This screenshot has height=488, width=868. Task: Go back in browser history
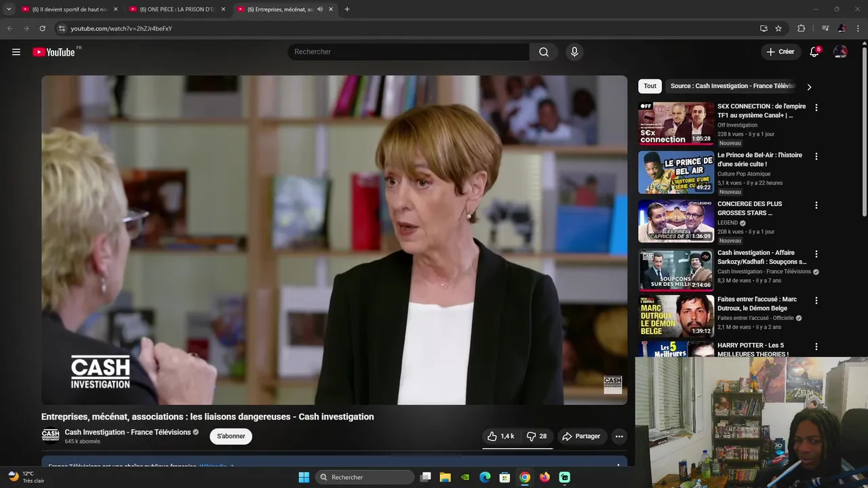(9, 28)
